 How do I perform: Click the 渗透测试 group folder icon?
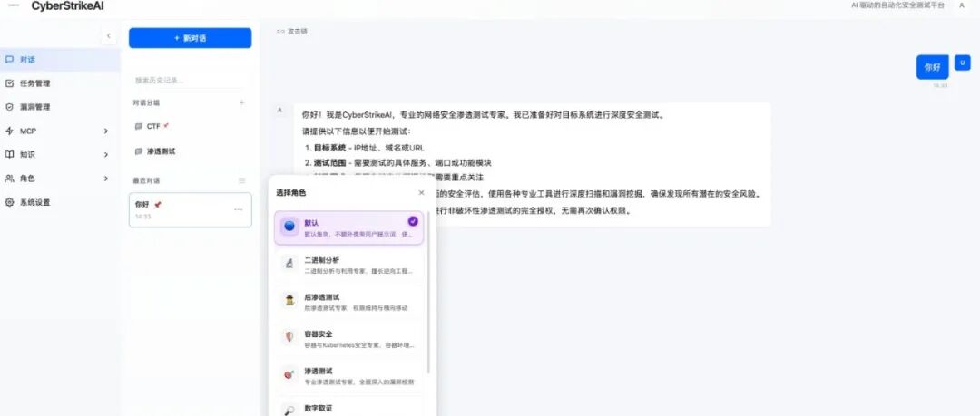click(x=139, y=151)
